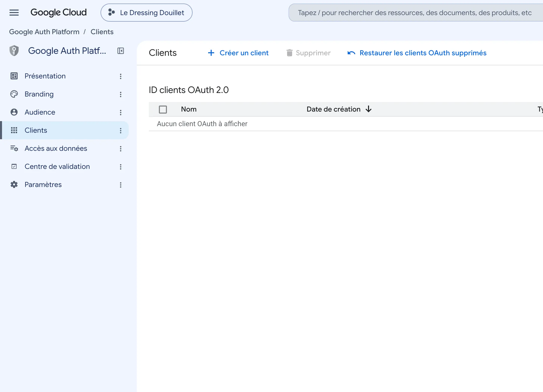The height and width of the screenshot is (392, 543).
Task: Go to Google Auth Platform breadcrumb
Action: point(44,32)
